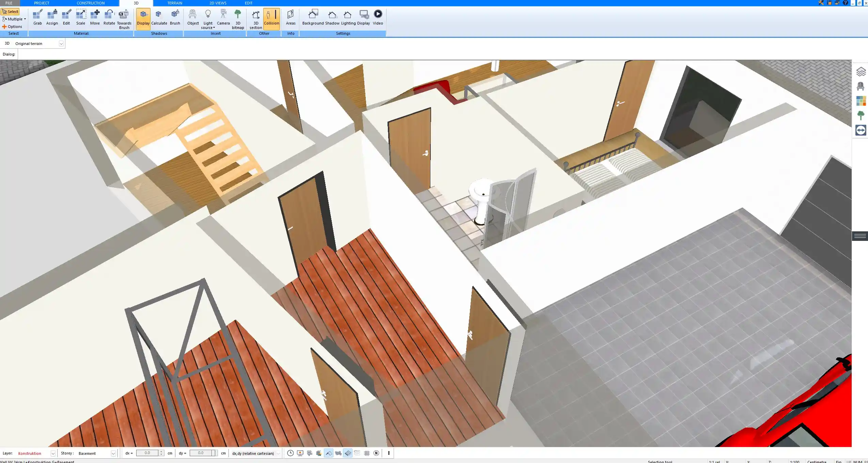Toggle the shadows Display button
The width and height of the screenshot is (868, 463).
[143, 19]
